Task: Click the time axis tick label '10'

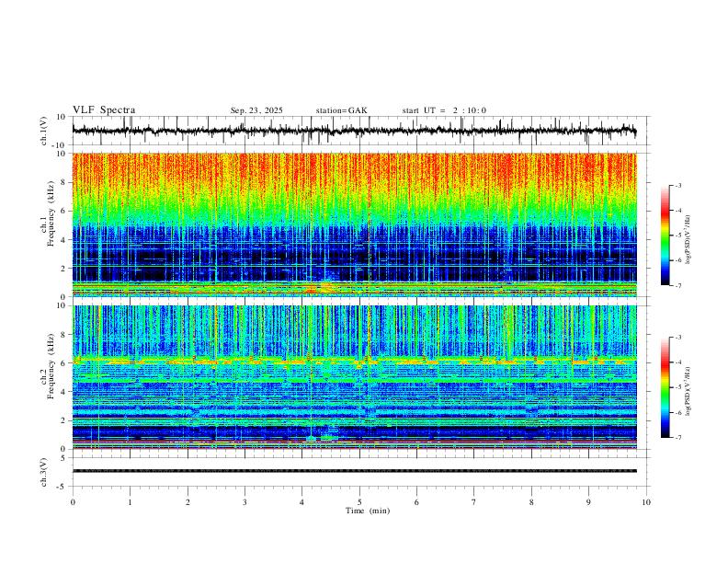Action: click(646, 502)
